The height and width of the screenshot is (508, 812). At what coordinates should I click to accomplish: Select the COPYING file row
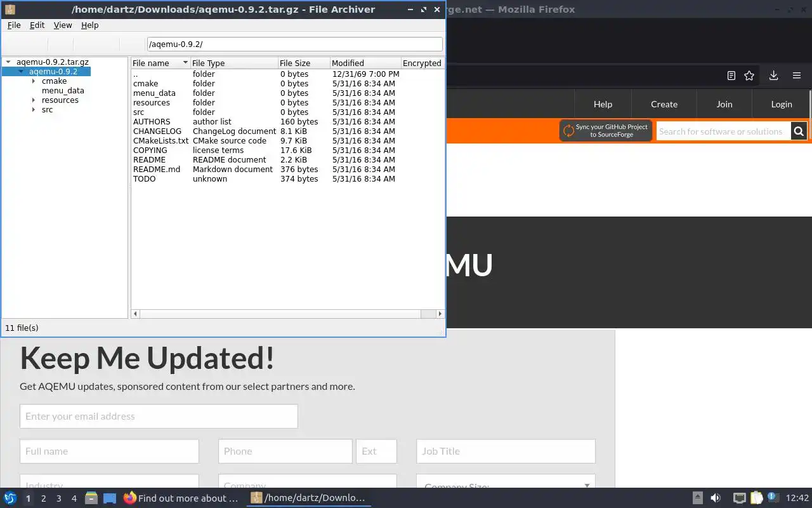pyautogui.click(x=287, y=150)
